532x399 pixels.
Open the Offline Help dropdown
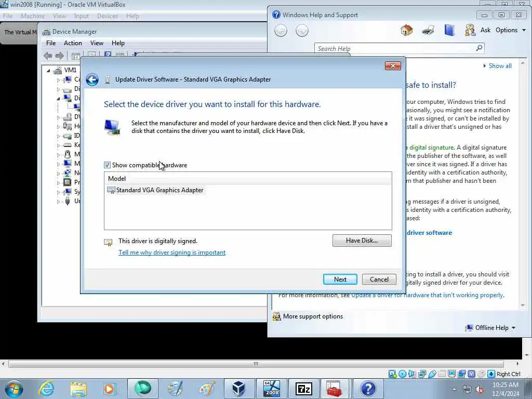pos(491,328)
